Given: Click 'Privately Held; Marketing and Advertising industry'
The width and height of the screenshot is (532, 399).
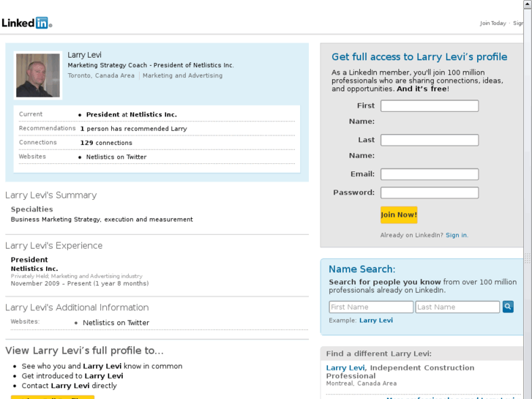Looking at the screenshot, I should click(x=77, y=276).
